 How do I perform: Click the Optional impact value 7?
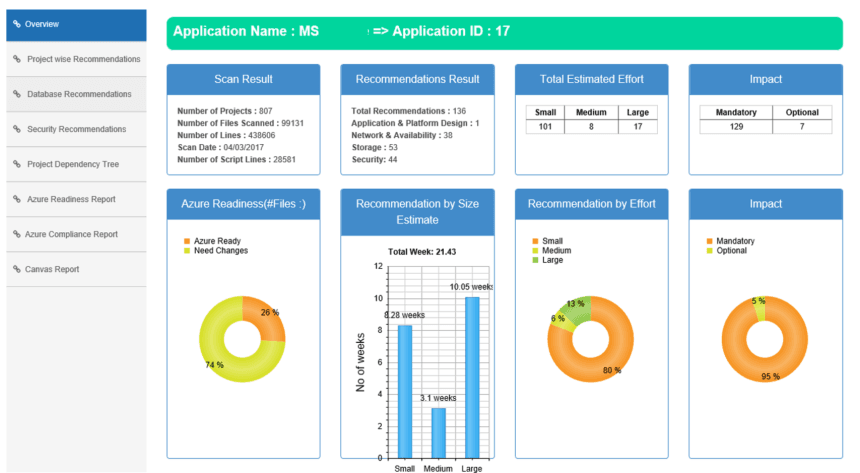point(802,127)
